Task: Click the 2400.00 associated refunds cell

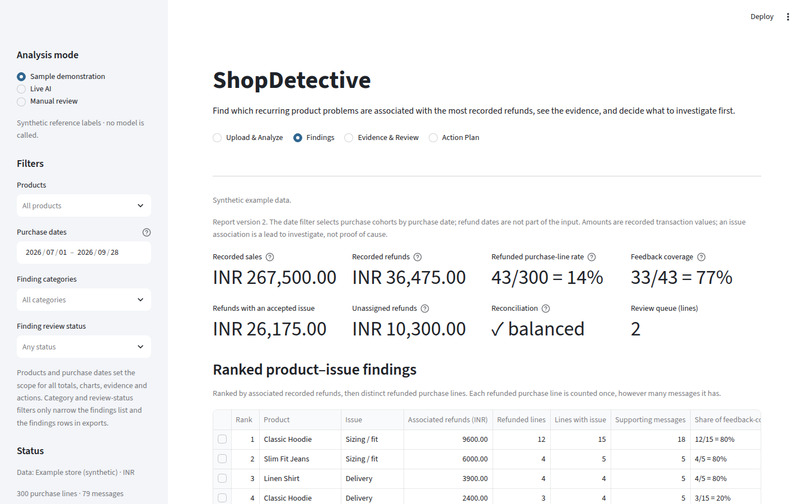Action: tap(448, 498)
